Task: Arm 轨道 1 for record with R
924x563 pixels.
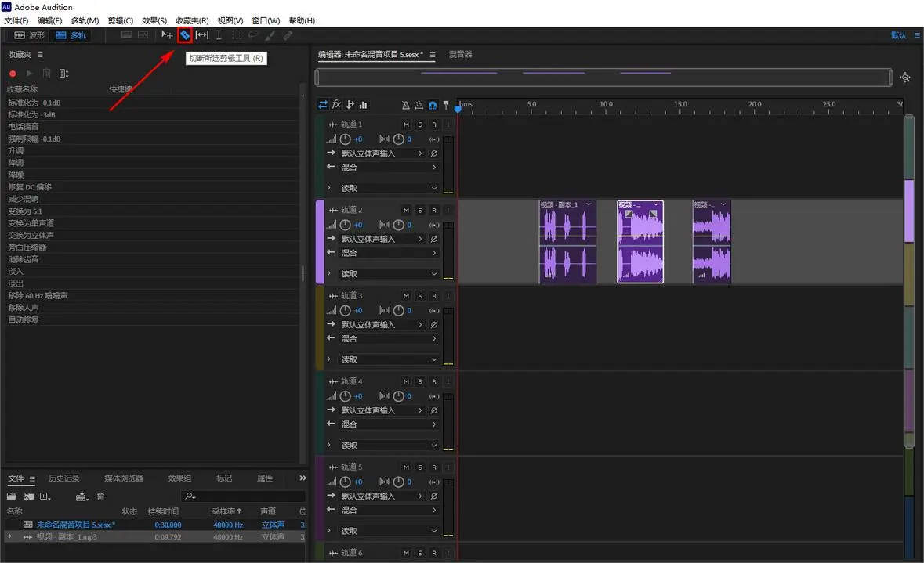Action: (x=434, y=125)
